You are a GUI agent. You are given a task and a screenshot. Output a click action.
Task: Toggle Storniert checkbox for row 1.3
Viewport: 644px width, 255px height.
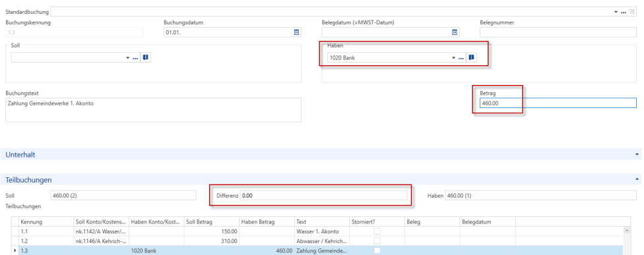pos(377,250)
